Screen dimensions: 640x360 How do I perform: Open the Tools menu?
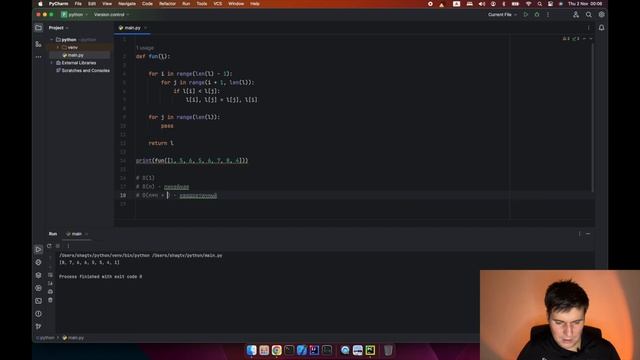202,4
